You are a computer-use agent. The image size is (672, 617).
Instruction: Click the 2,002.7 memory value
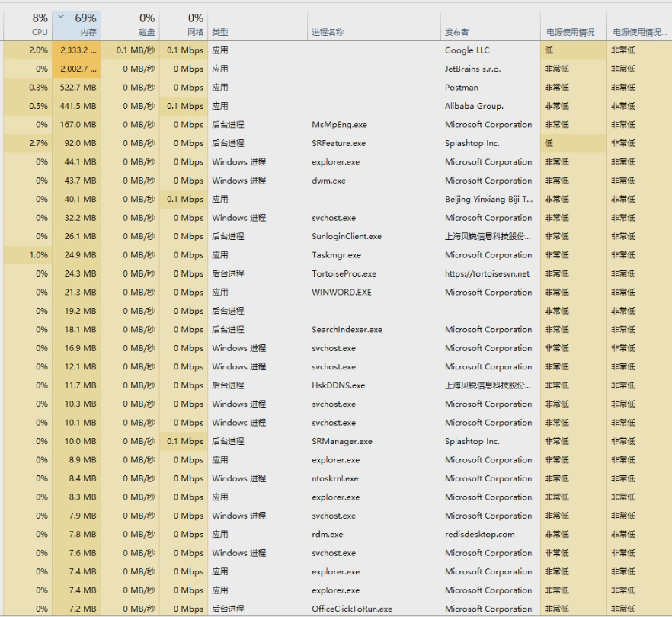pyautogui.click(x=78, y=69)
